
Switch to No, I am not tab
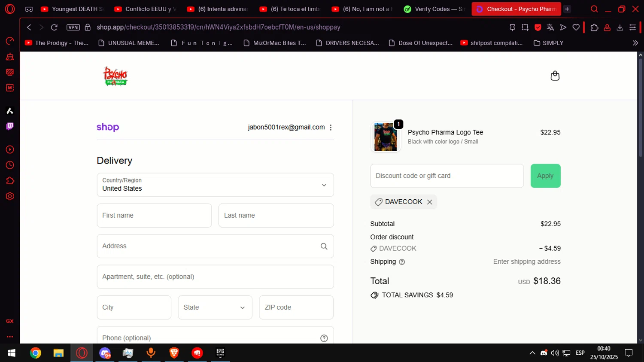tap(363, 9)
